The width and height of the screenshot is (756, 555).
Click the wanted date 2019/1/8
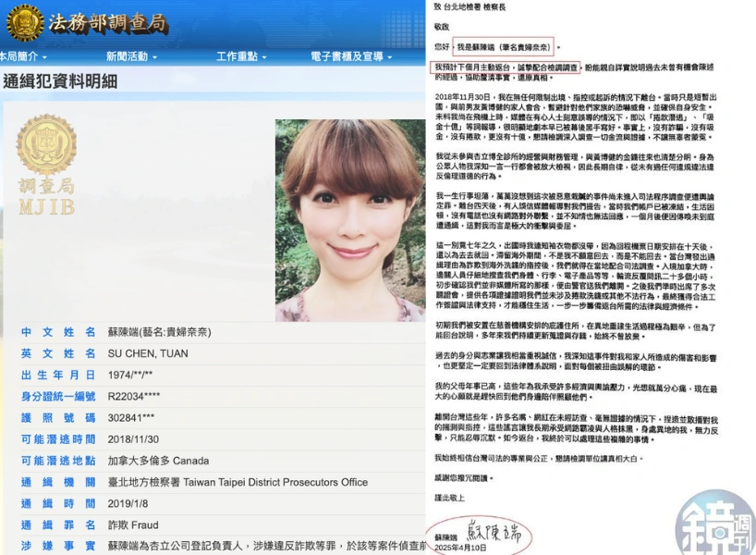128,503
